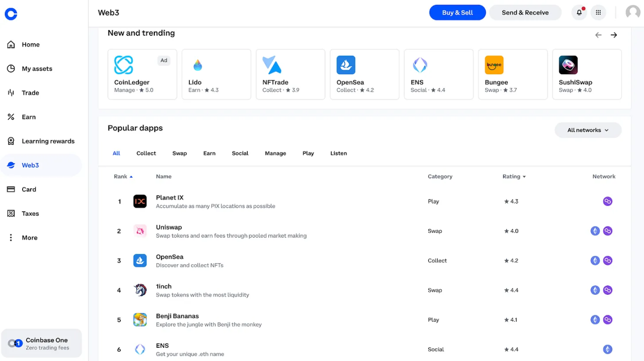Select the Card sidebar icon
This screenshot has height=361, width=644.
pos(10,189)
